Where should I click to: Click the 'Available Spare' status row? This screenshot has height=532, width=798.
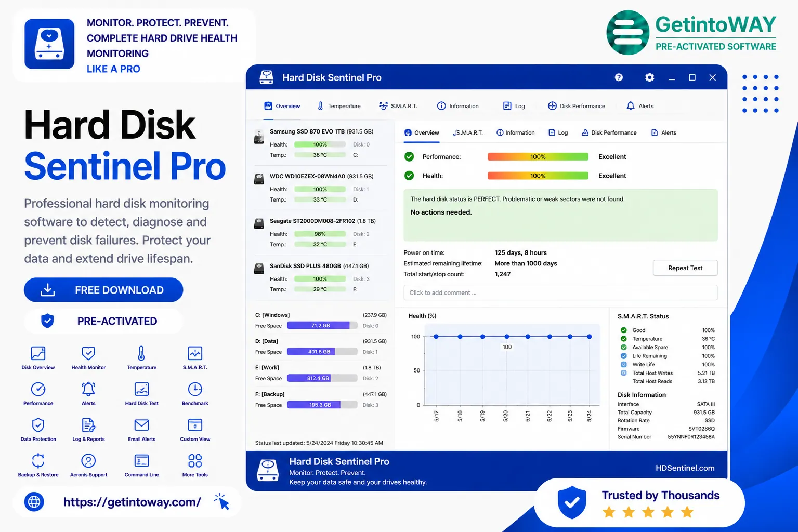[x=668, y=348]
